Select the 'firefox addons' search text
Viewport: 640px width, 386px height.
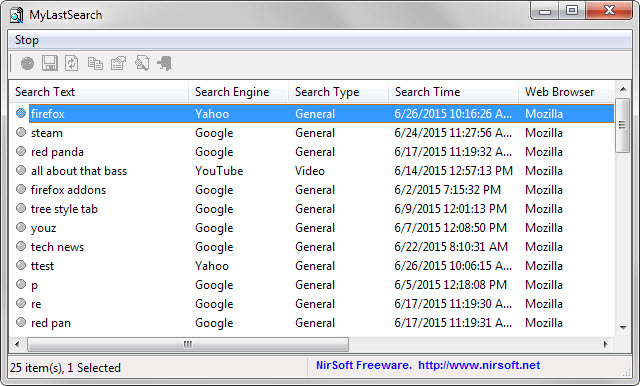pyautogui.click(x=68, y=190)
